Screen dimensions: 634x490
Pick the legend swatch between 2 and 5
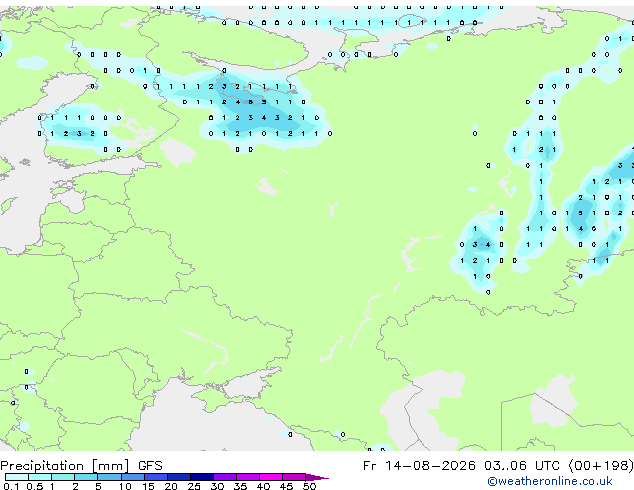[x=86, y=477]
